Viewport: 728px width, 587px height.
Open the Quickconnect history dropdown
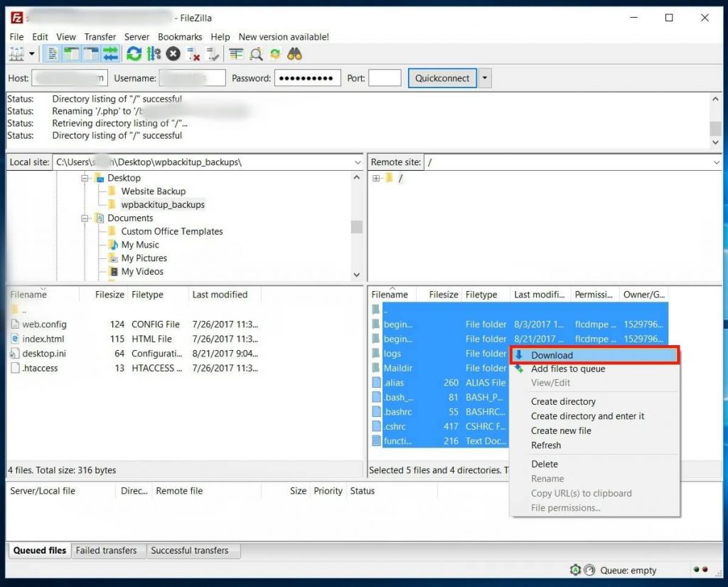(x=484, y=78)
